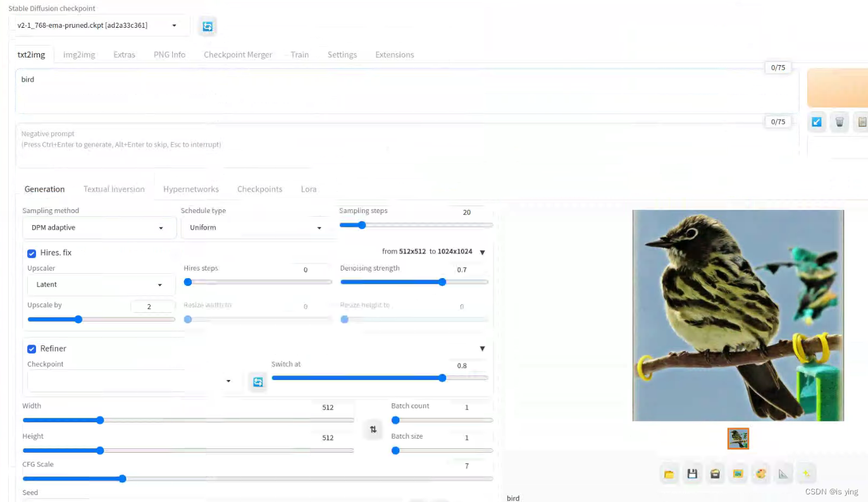This screenshot has height=502, width=868.
Task: Select the Textual Inversion sub-tab
Action: [114, 189]
